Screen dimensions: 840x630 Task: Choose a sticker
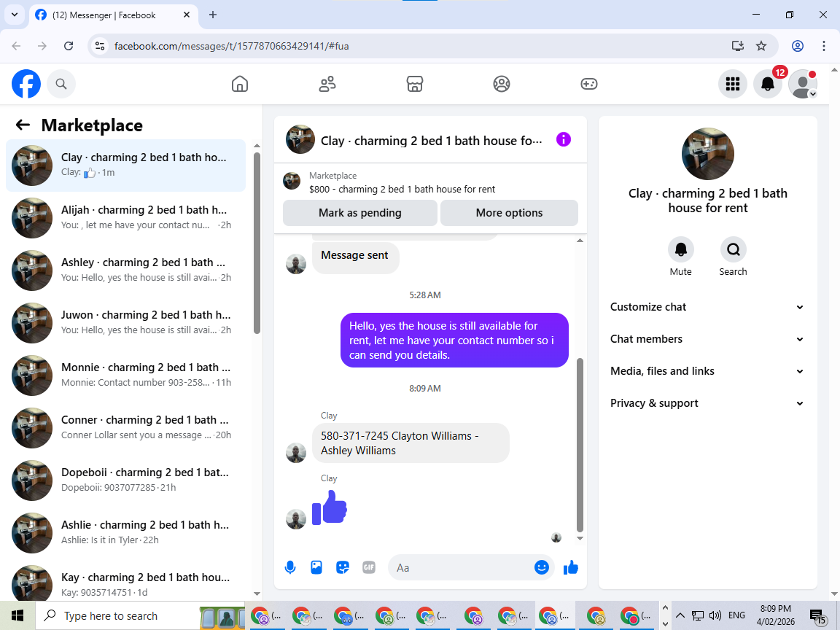coord(342,567)
